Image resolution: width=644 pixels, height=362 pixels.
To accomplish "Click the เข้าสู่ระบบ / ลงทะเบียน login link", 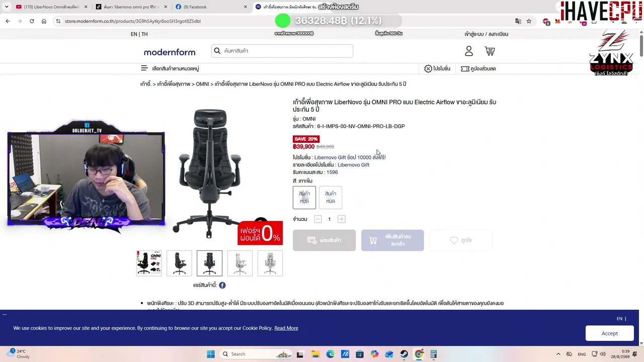I will [487, 34].
